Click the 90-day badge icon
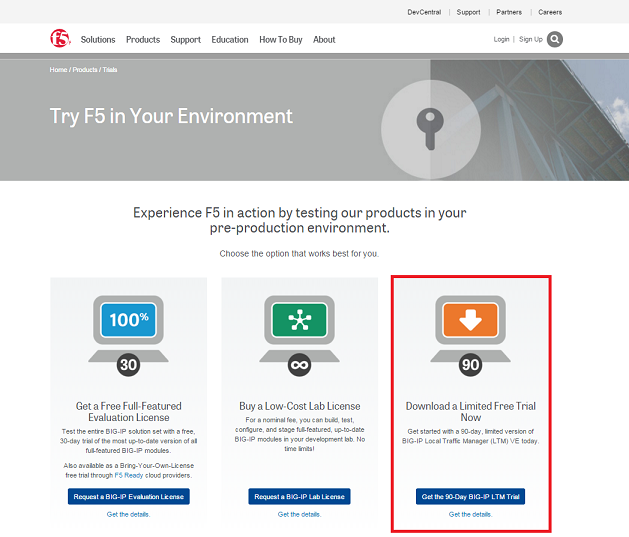Screen dimensions: 629x537 coord(470,365)
